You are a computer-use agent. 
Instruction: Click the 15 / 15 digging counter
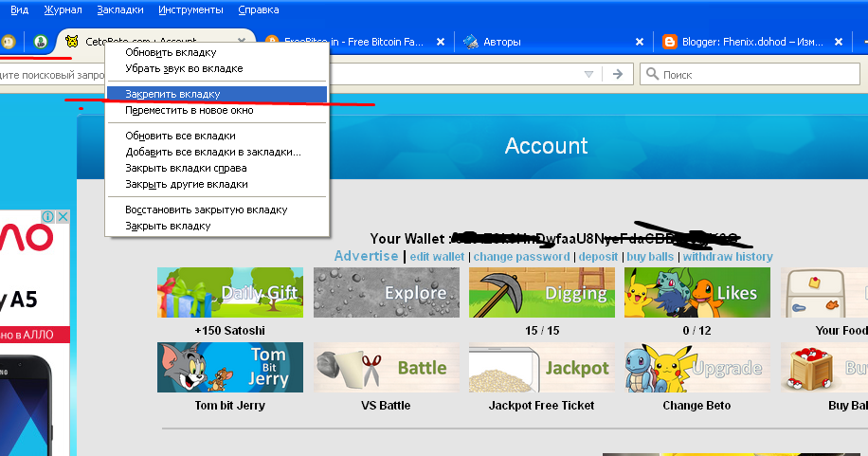[542, 331]
